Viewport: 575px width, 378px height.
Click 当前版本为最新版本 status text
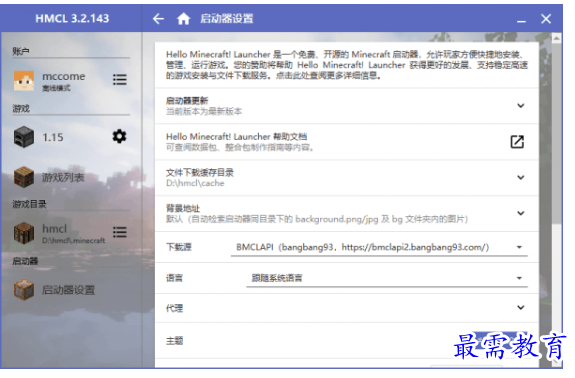coord(204,111)
